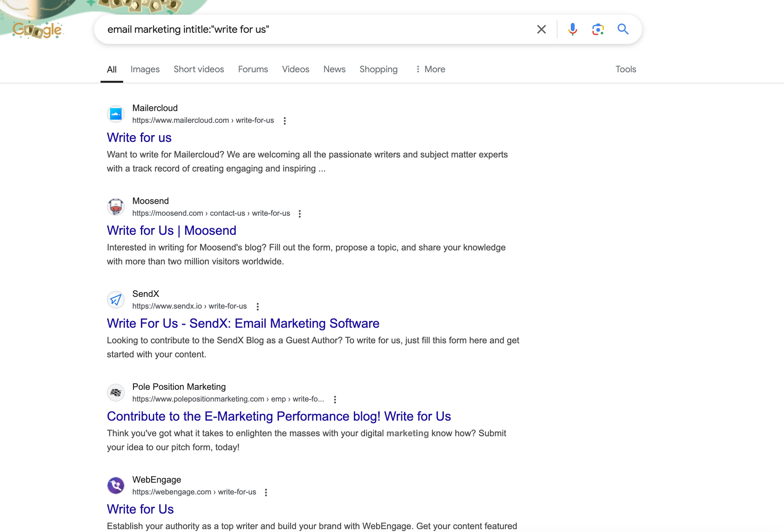Start a voice search with the microphone icon
The width and height of the screenshot is (784, 532).
coord(572,29)
